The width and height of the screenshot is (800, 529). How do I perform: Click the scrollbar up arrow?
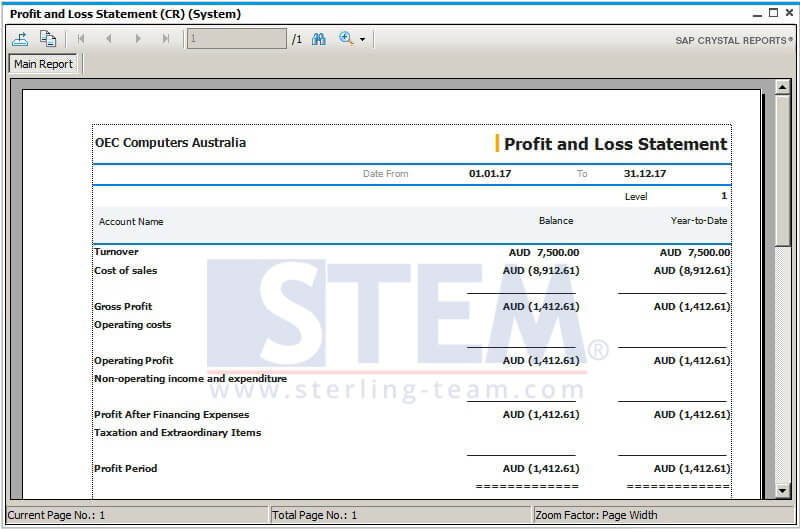pyautogui.click(x=783, y=87)
